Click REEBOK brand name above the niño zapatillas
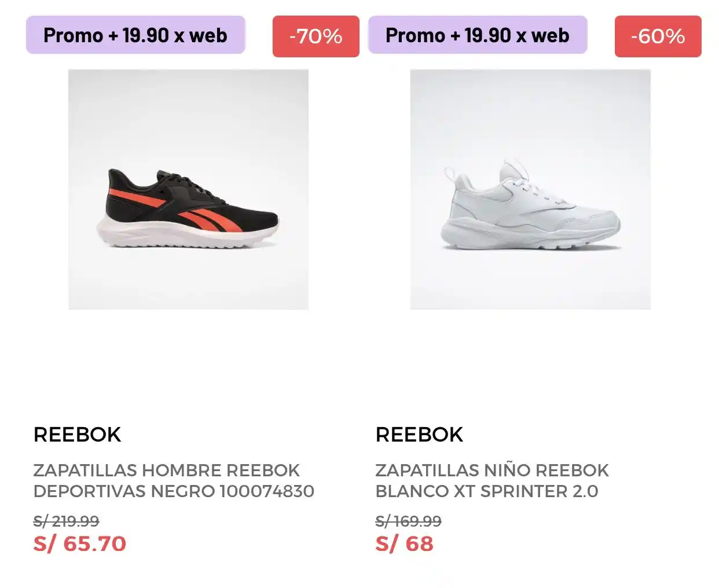 419,435
